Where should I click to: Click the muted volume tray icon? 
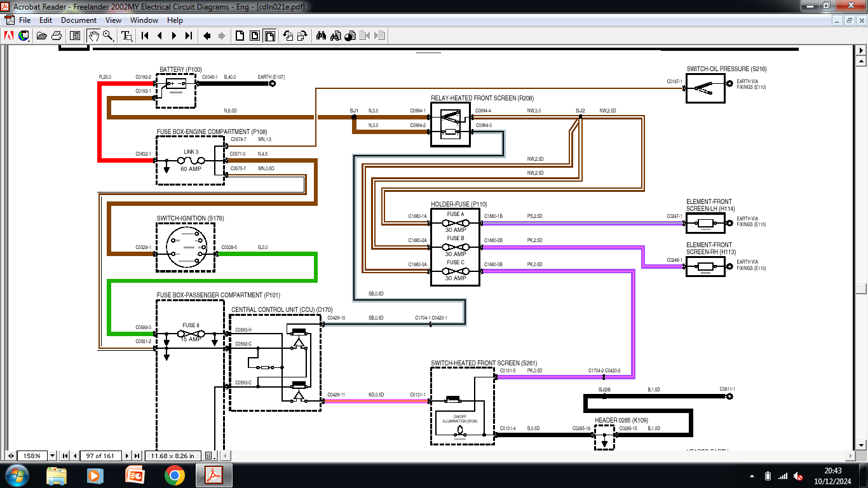[798, 476]
